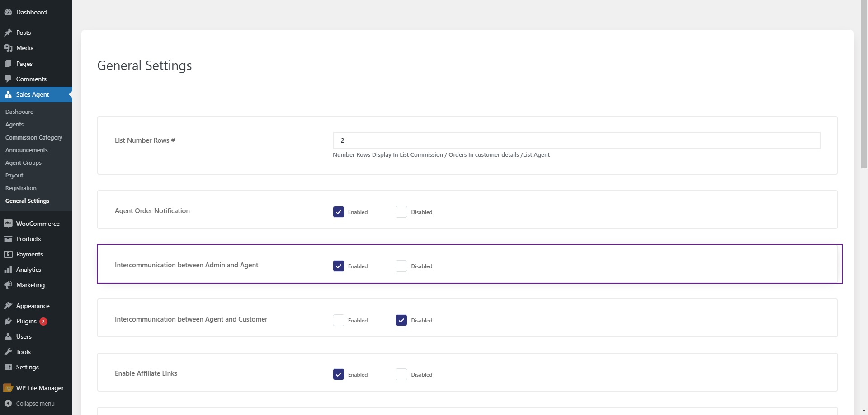868x415 pixels.
Task: Open the Plugins menu
Action: point(36,321)
